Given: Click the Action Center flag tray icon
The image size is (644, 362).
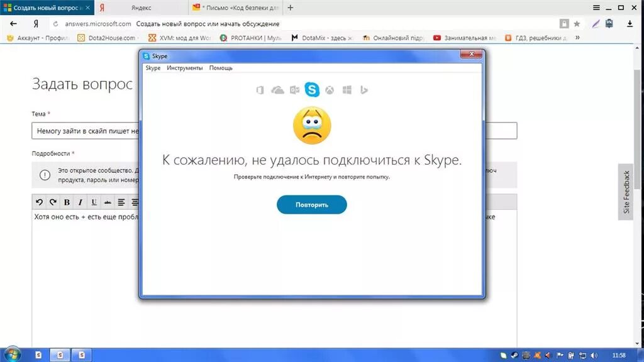Looking at the screenshot, I should coord(559,355).
